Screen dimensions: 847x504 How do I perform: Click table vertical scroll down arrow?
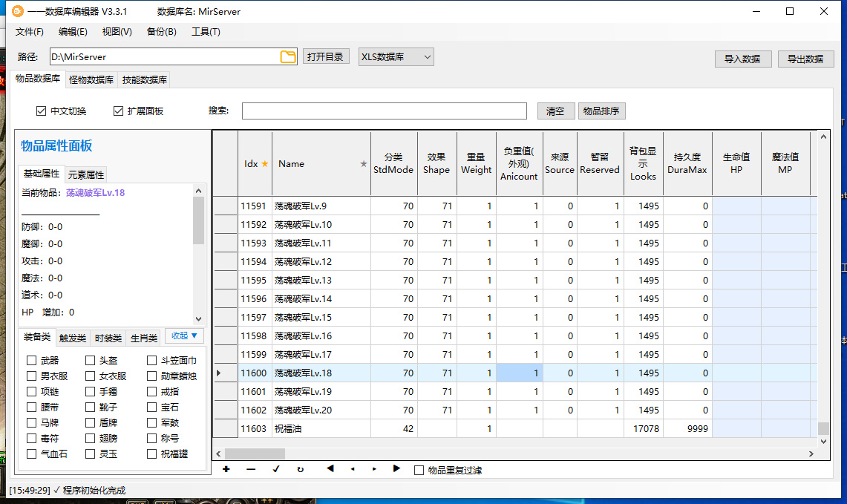pos(823,442)
